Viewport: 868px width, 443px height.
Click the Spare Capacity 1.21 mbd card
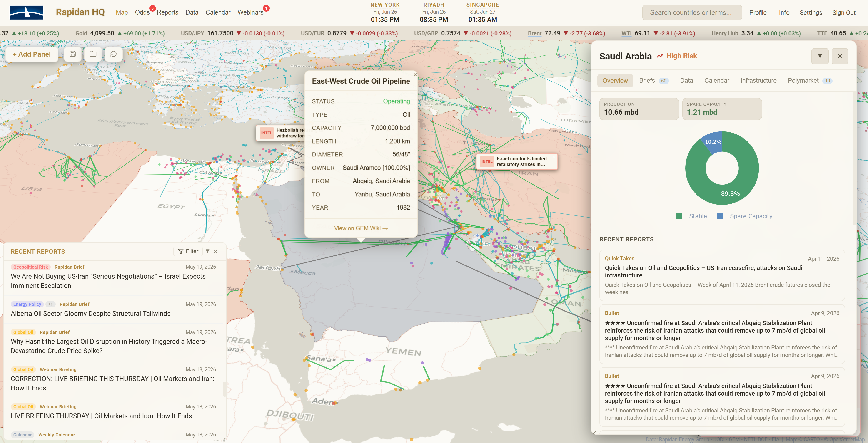point(722,109)
